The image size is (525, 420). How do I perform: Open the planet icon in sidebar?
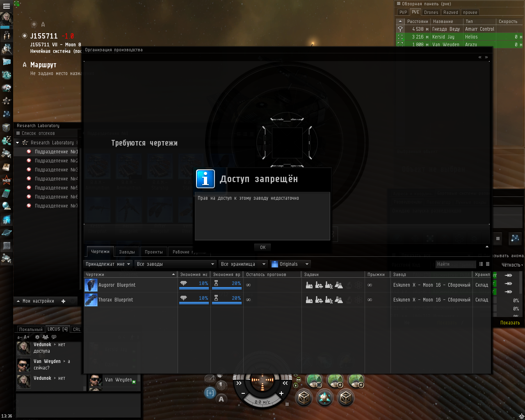coord(7,233)
